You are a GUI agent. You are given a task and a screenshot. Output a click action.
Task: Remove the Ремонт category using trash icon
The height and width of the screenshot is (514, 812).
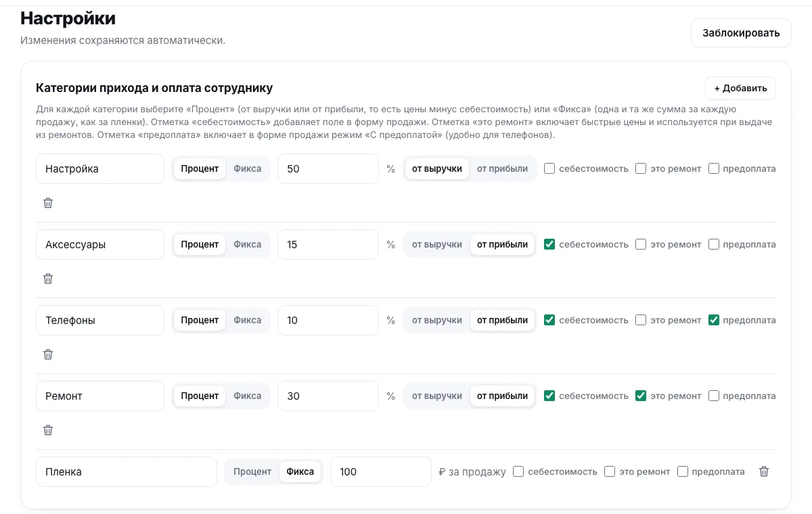(48, 430)
